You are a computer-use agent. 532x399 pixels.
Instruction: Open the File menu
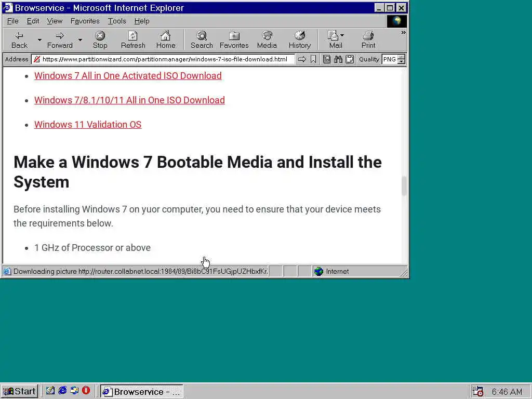tap(13, 21)
